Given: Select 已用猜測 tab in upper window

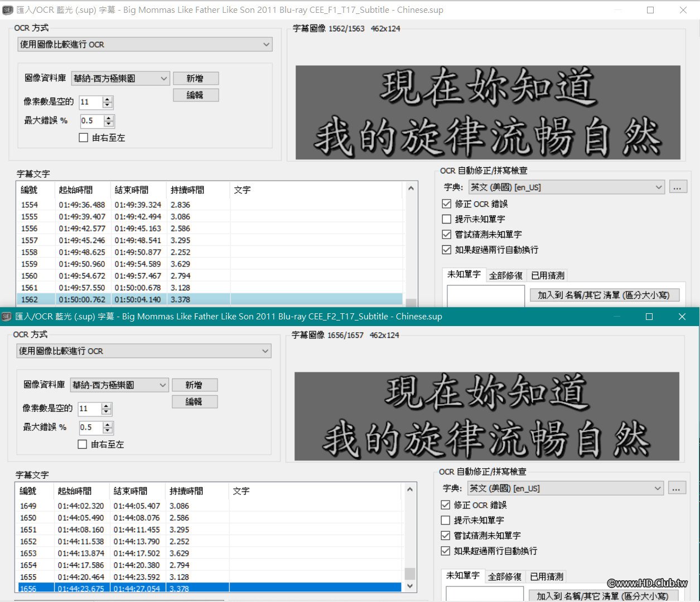Looking at the screenshot, I should [548, 275].
